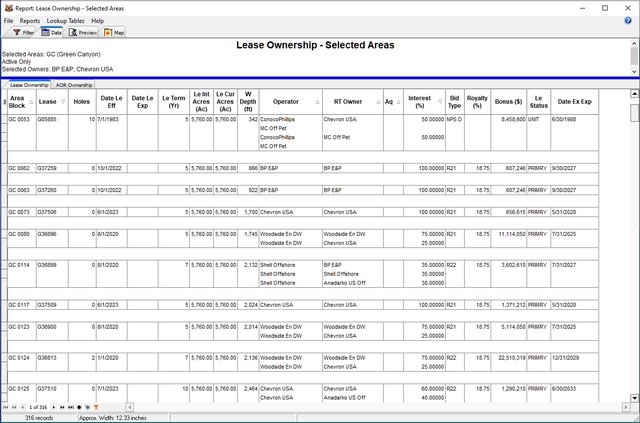Select Area Block cell GC 0114

pos(22,265)
